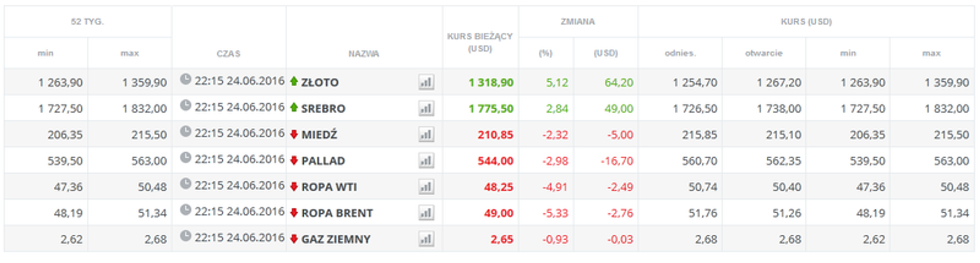Open the SREBRO commodity link
The width and height of the screenshot is (980, 263).
click(323, 109)
